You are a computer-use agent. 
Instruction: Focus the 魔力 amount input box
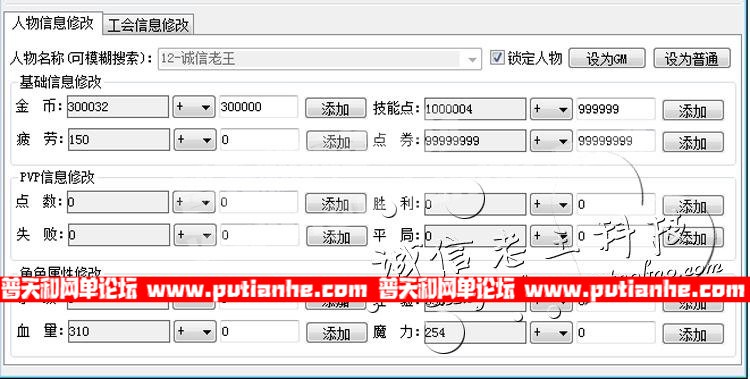click(615, 333)
